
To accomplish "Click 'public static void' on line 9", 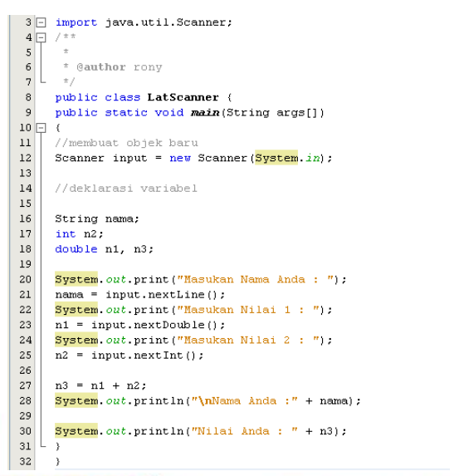I will pos(120,113).
